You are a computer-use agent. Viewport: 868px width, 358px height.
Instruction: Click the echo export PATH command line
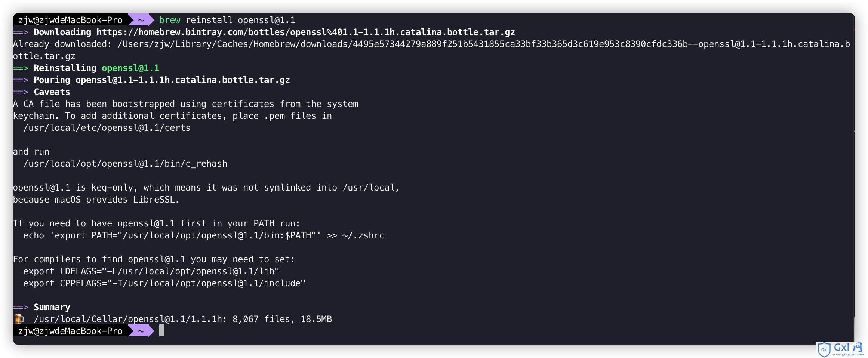[x=204, y=235]
